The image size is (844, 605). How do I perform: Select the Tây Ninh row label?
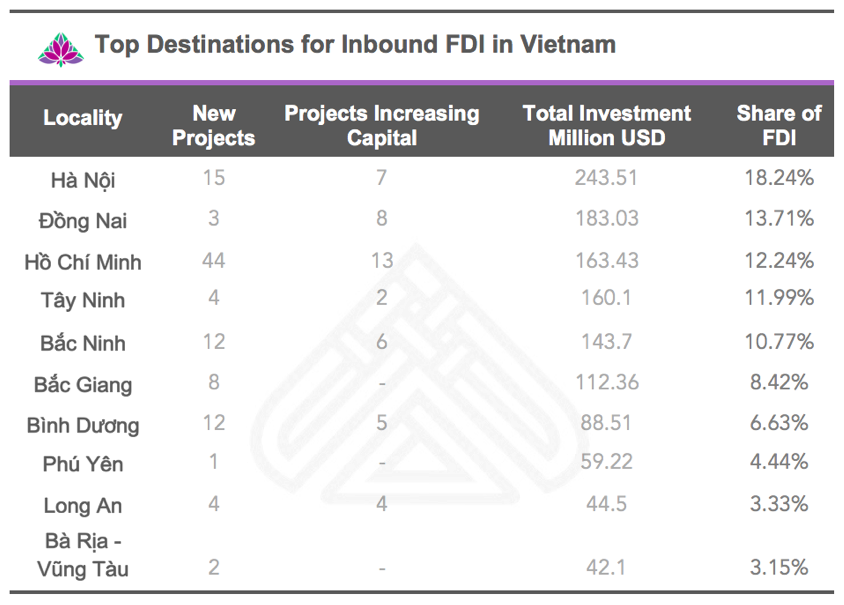click(x=83, y=300)
